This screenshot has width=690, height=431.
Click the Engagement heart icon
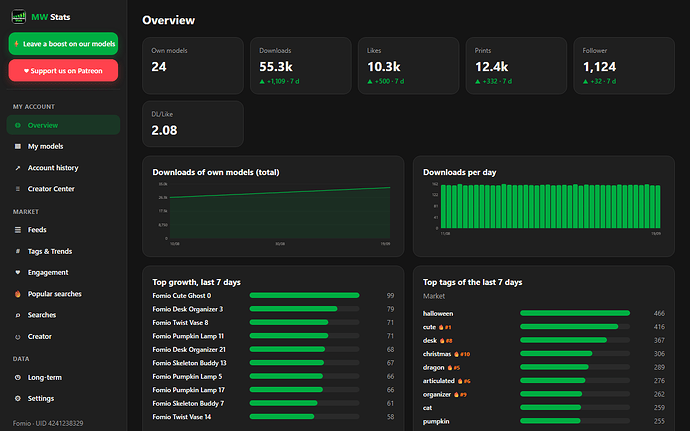(18, 273)
